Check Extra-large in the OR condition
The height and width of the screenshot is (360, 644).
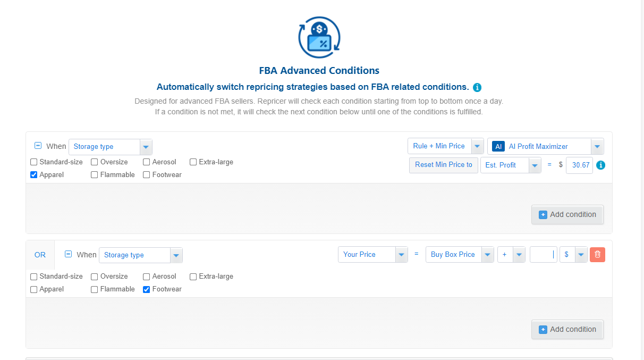click(193, 277)
